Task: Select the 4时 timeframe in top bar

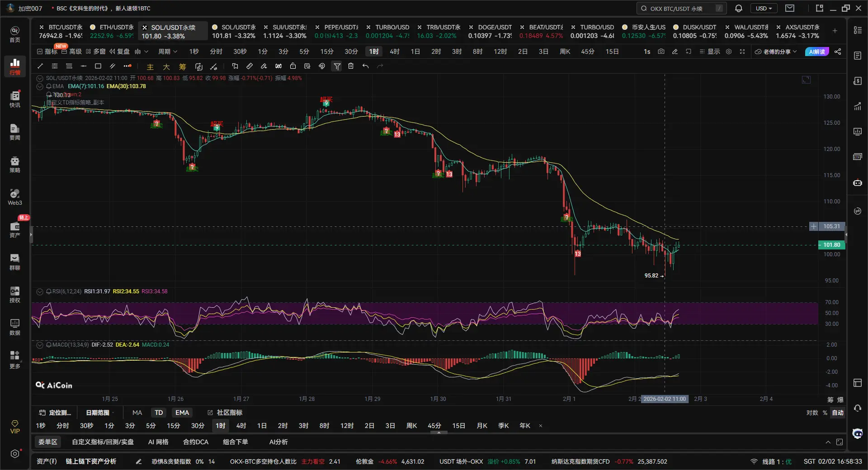Action: tap(395, 52)
